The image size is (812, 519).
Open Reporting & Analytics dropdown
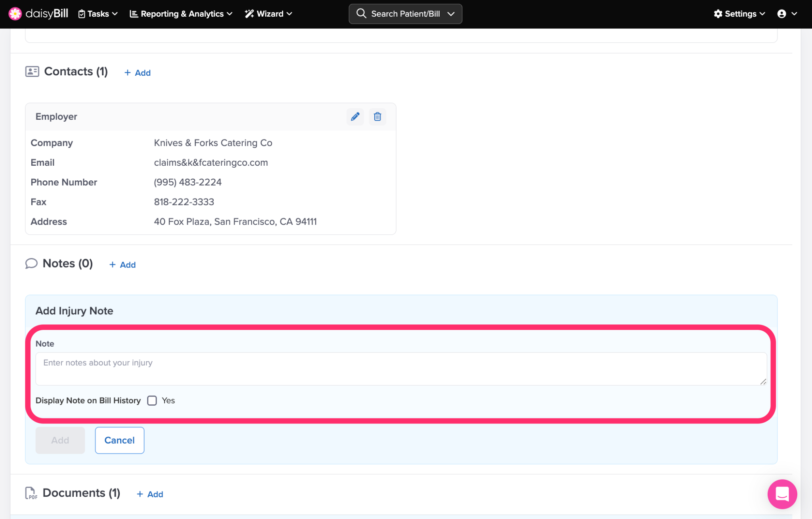[181, 14]
